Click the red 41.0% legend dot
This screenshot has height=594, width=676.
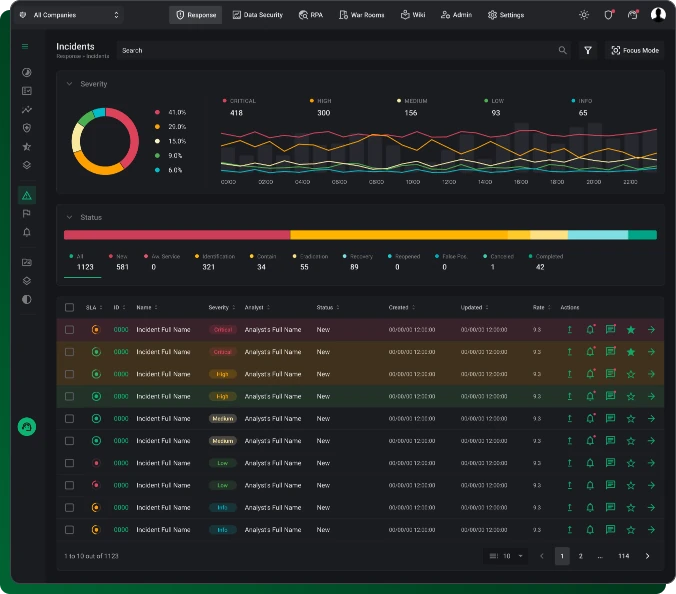[157, 112]
